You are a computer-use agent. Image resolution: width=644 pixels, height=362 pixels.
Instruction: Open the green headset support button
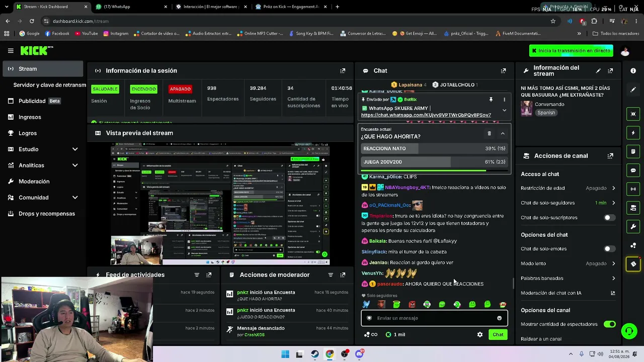coord(628,331)
